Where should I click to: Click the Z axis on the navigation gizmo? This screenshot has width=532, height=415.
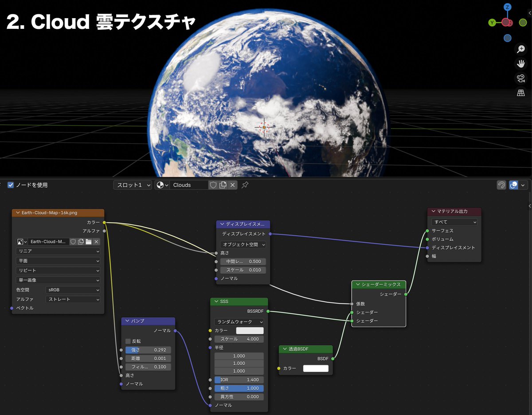click(x=507, y=7)
